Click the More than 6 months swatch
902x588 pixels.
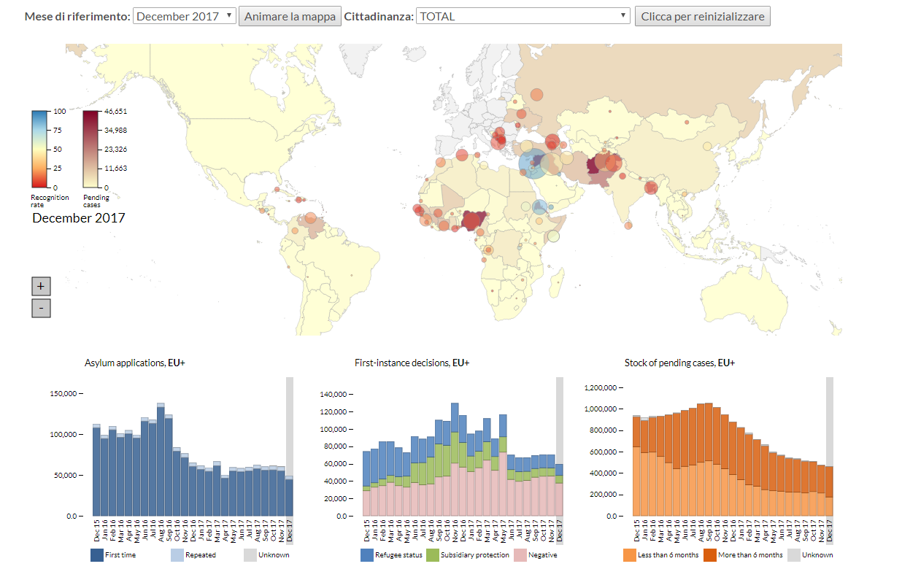(x=710, y=555)
